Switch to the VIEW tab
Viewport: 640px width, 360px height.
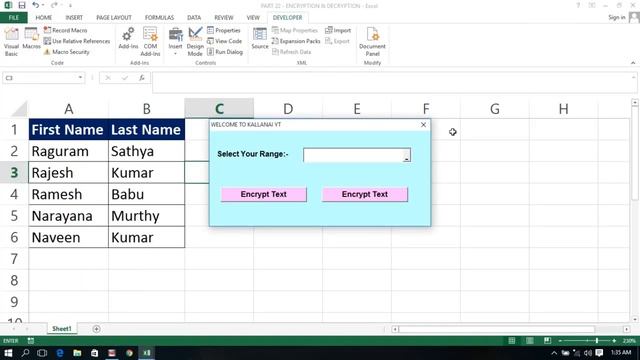pyautogui.click(x=253, y=18)
